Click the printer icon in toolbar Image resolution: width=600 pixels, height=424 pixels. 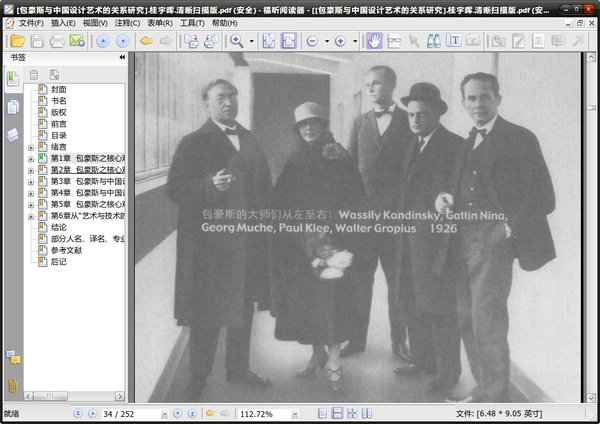(57, 41)
